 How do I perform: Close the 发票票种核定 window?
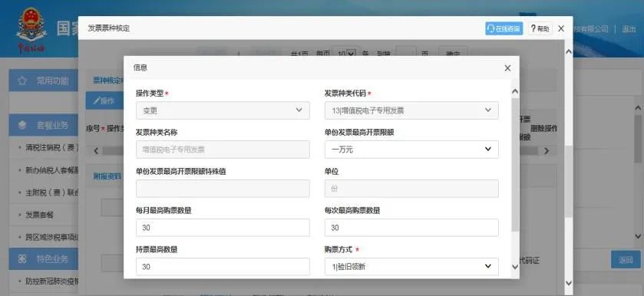coord(561,28)
